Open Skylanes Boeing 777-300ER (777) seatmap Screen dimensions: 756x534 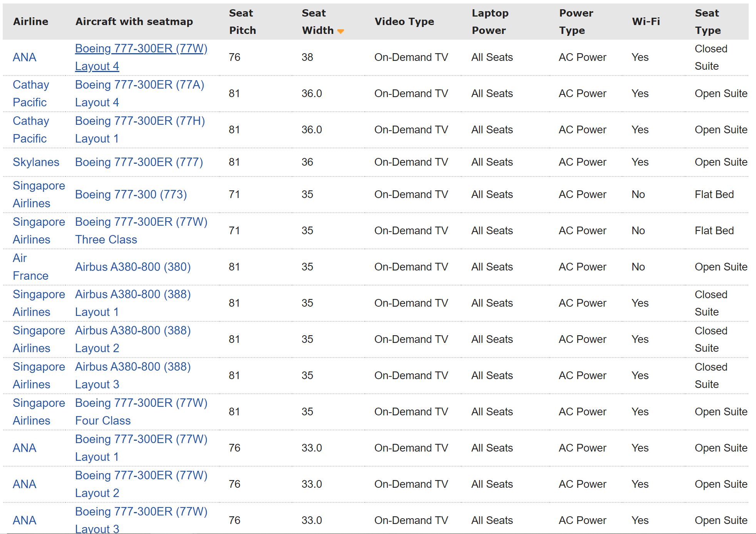(139, 162)
